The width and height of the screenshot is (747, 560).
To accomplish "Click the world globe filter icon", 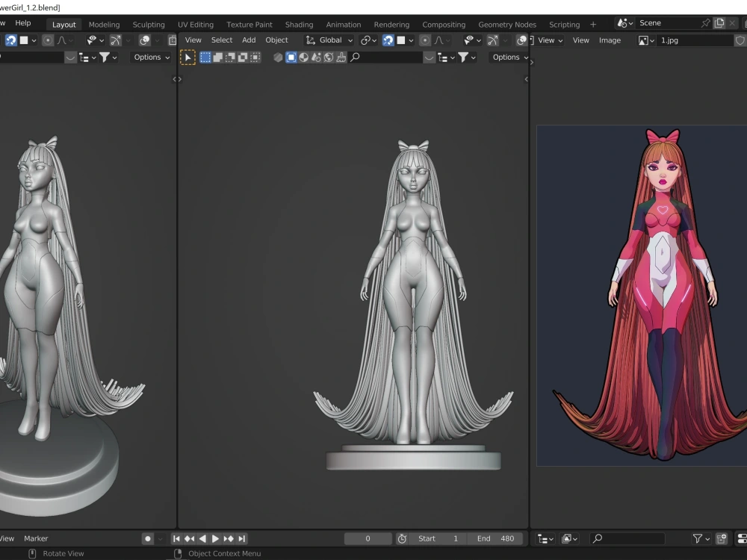I will (x=329, y=57).
